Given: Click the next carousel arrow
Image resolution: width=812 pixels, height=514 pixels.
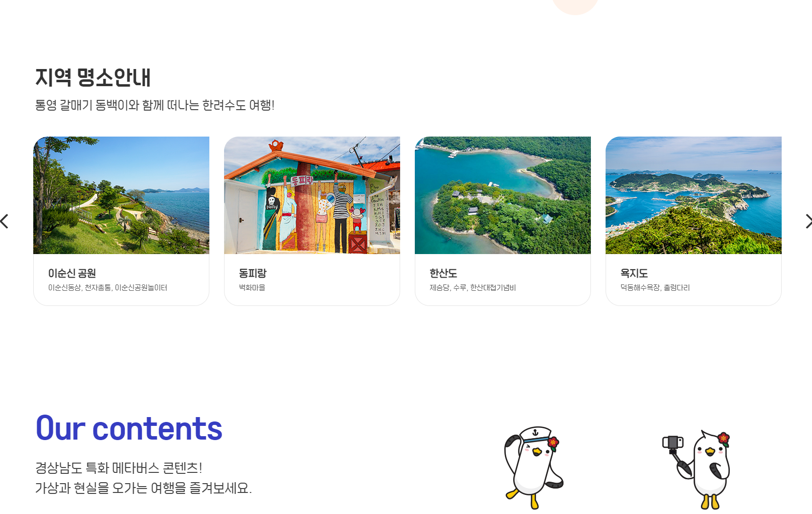Looking at the screenshot, I should point(808,221).
